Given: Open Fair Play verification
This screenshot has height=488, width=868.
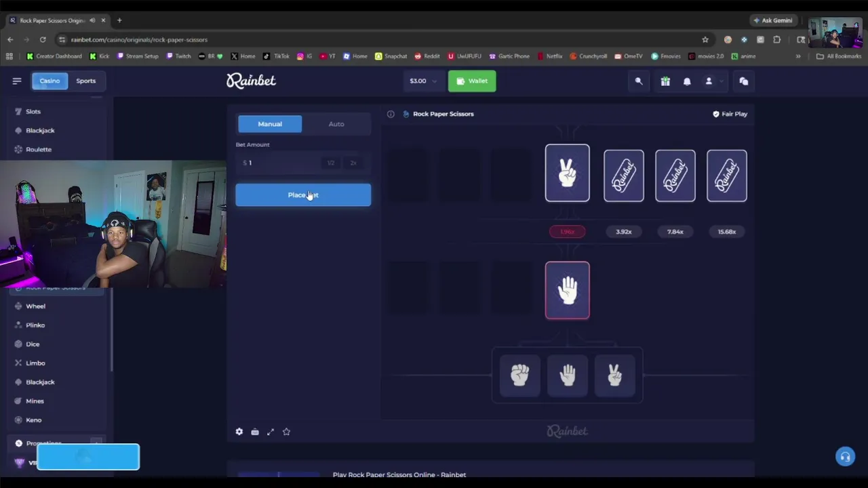Looking at the screenshot, I should pos(730,114).
